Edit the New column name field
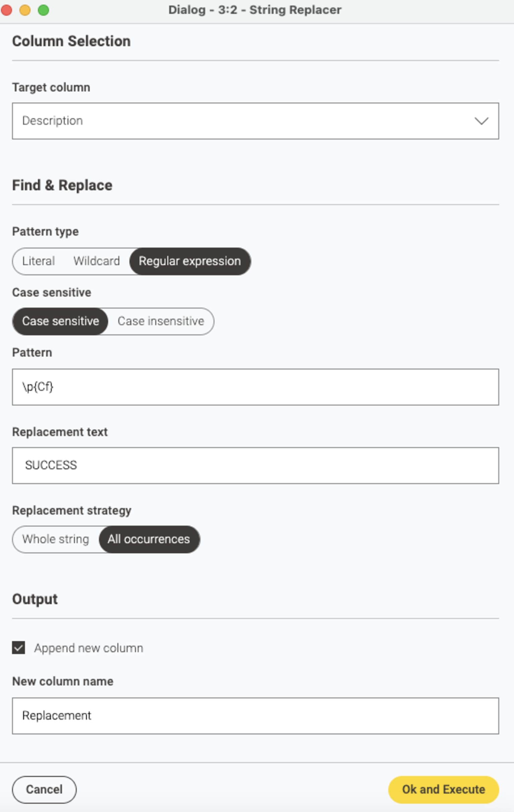This screenshot has height=812, width=514. 255,716
